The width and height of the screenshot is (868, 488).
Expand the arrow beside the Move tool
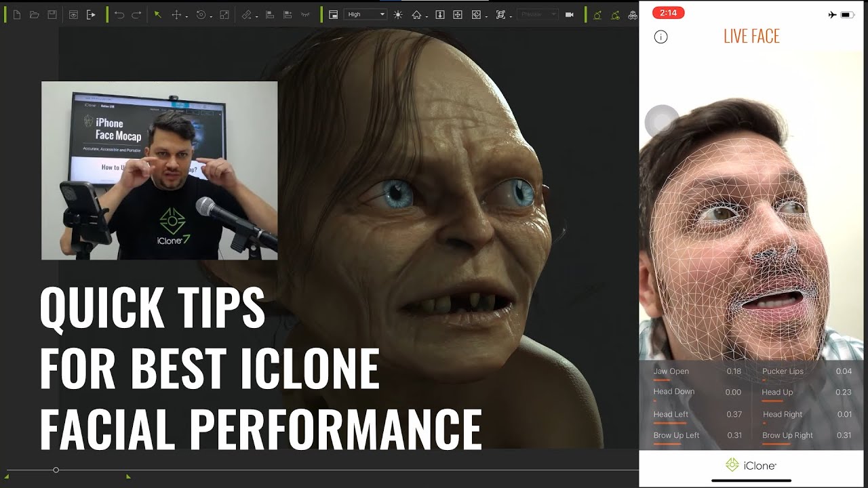[188, 16]
